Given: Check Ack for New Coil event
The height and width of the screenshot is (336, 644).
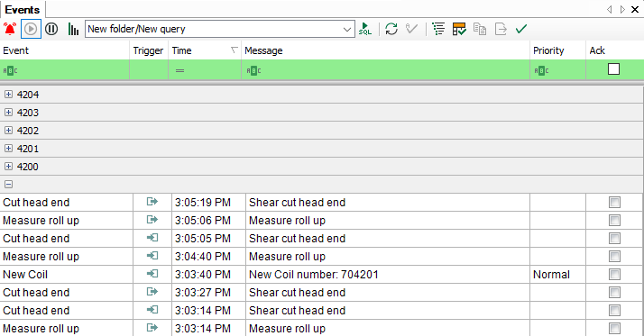Looking at the screenshot, I should [614, 274].
